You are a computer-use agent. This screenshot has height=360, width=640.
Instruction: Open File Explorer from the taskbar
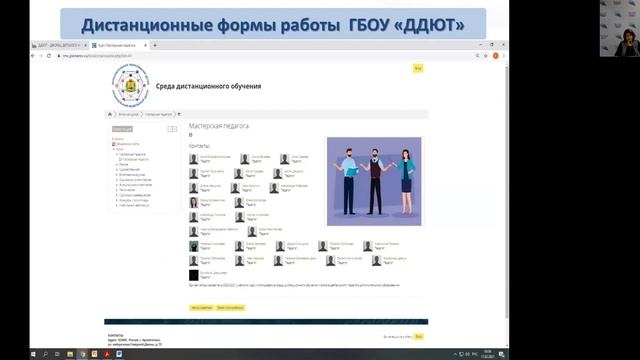coord(70,354)
